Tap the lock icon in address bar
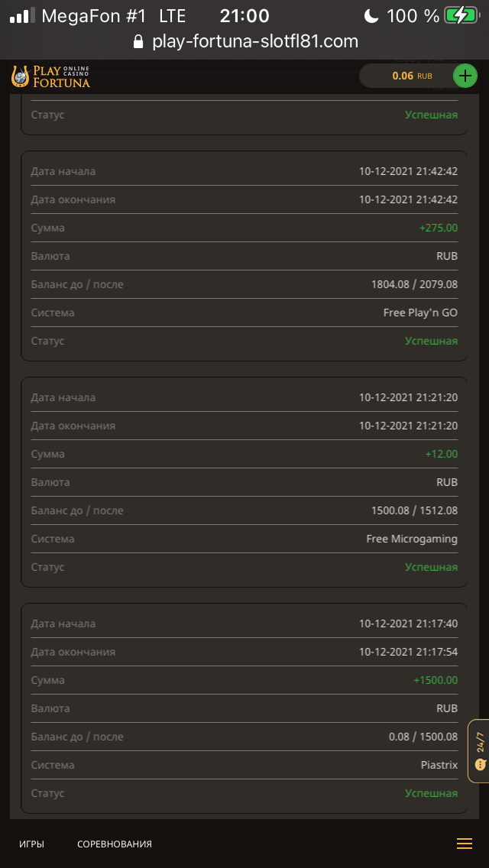489x868 pixels. pyautogui.click(x=138, y=42)
